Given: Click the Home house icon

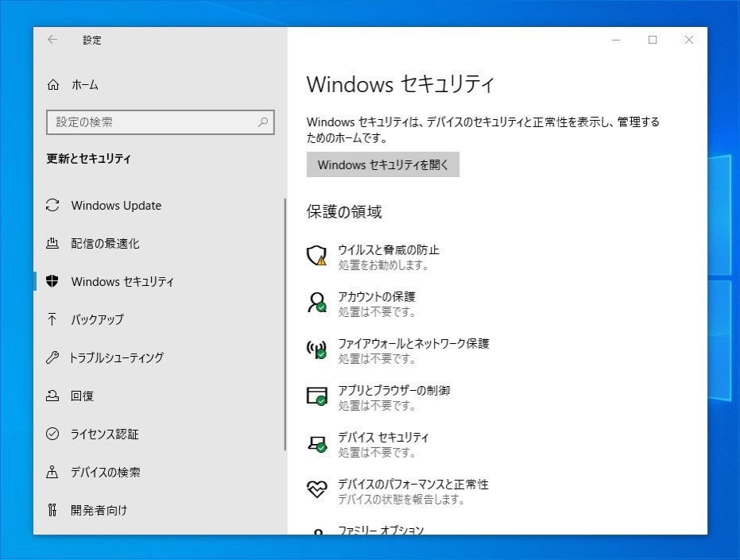Looking at the screenshot, I should [x=52, y=84].
